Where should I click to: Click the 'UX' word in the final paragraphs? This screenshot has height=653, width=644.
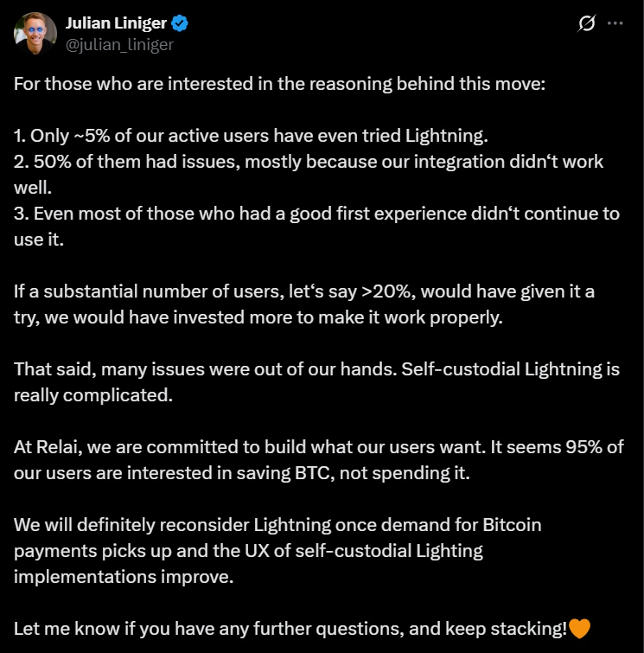(x=257, y=551)
